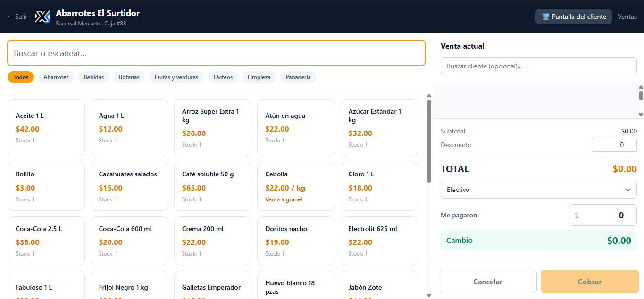This screenshot has height=299, width=644.
Task: Click the Venta actual heading
Action: [x=462, y=46]
